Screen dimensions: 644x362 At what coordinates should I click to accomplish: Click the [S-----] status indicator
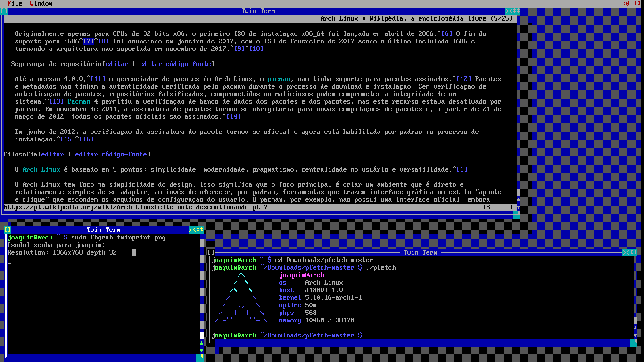(x=498, y=207)
